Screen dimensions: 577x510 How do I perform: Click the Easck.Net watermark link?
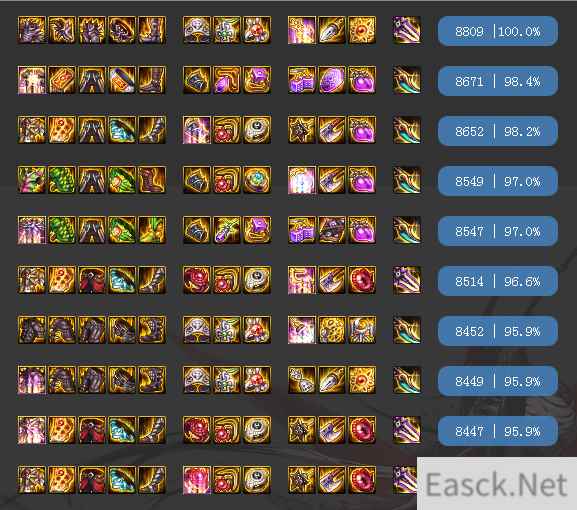(x=496, y=484)
